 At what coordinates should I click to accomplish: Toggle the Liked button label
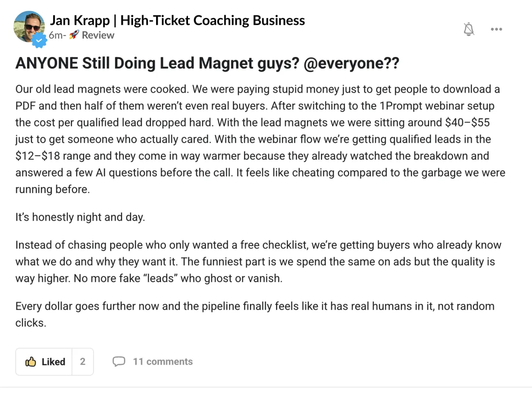tap(53, 362)
